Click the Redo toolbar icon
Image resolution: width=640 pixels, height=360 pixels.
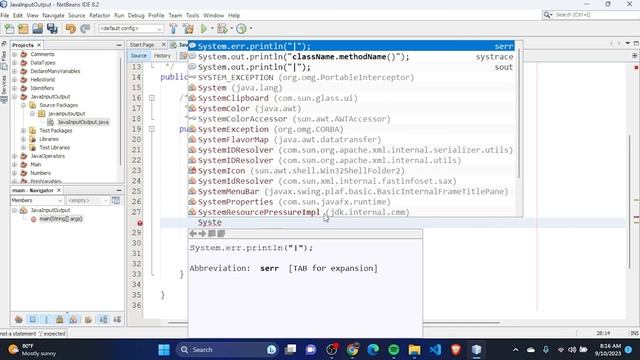click(85, 29)
